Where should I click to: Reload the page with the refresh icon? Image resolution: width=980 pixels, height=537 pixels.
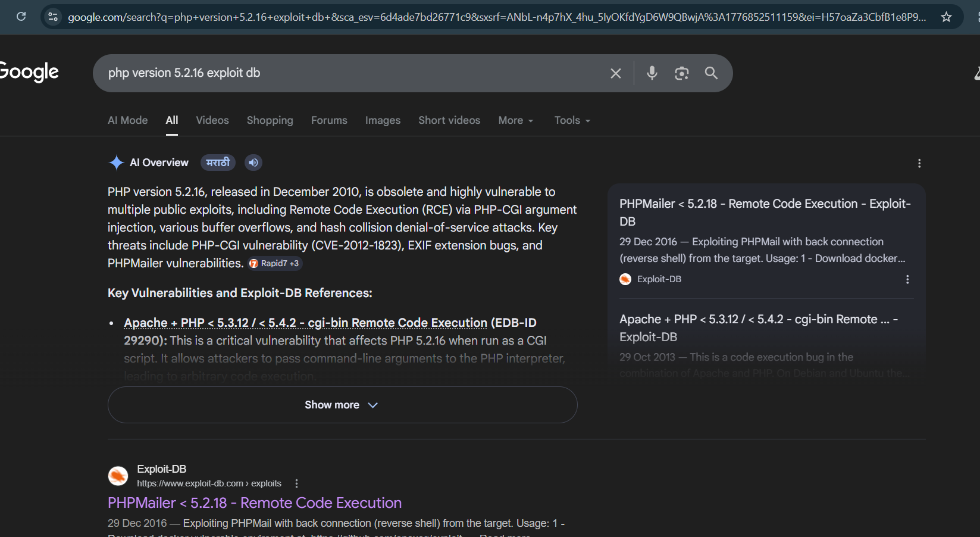click(x=21, y=17)
